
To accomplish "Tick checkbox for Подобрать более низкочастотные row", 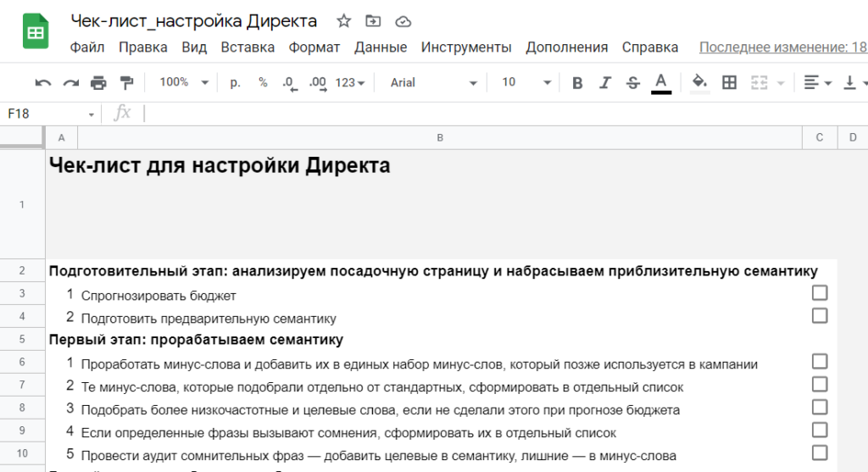I will coord(820,408).
